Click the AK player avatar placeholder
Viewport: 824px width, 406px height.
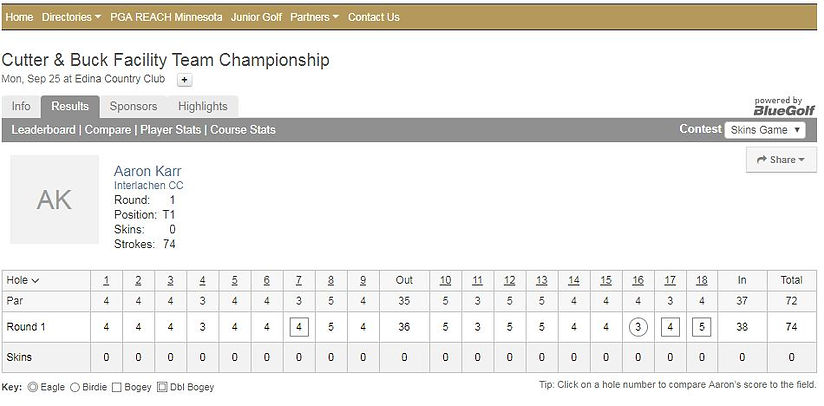coord(55,200)
